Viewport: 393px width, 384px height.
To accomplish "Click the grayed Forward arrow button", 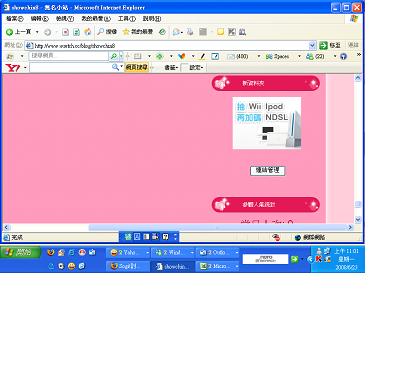I will [48, 32].
